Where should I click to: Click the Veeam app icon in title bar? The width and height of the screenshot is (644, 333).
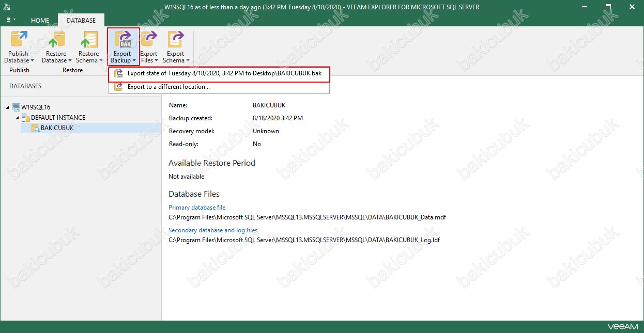(7, 7)
